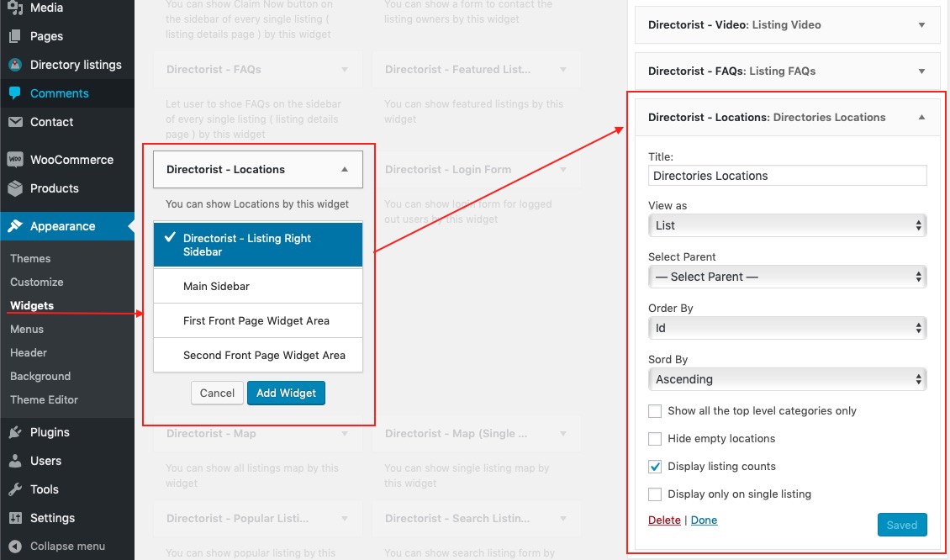950x560 pixels.
Task: Click the Comments speech bubble icon
Action: tap(15, 93)
